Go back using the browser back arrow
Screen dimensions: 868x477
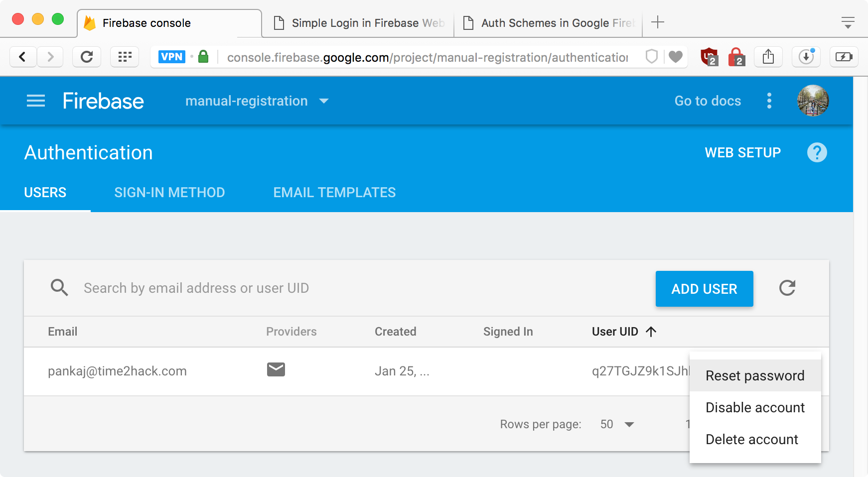pos(23,57)
